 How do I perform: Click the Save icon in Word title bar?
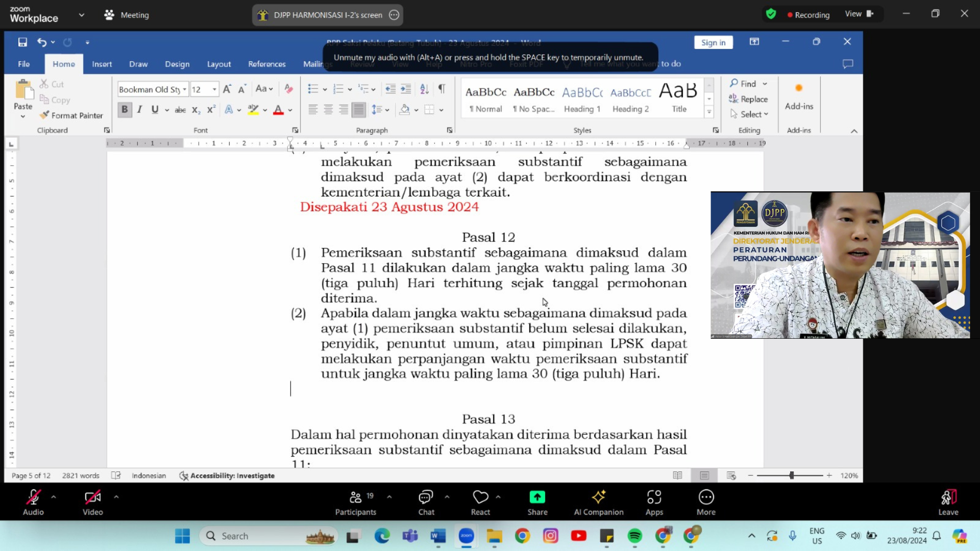click(22, 42)
